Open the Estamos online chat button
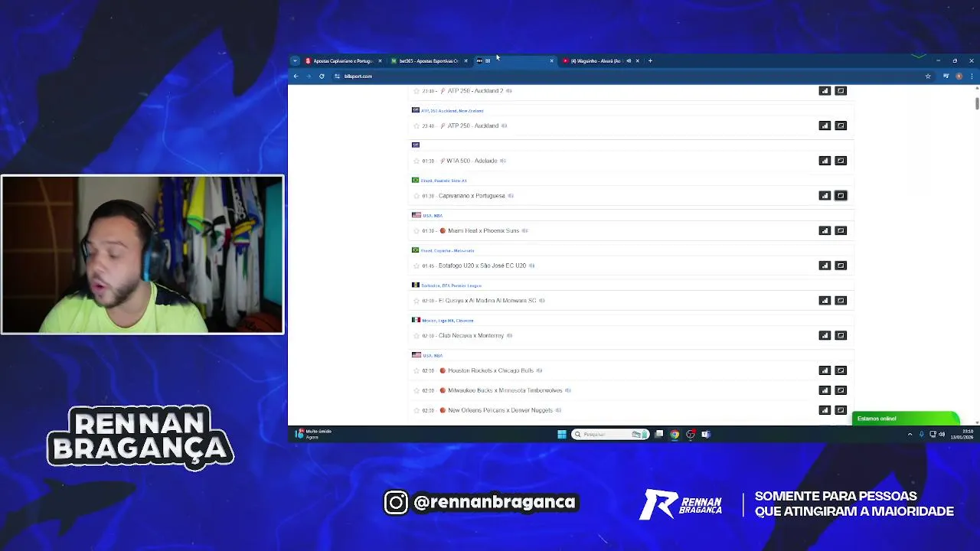The image size is (980, 551). (905, 419)
